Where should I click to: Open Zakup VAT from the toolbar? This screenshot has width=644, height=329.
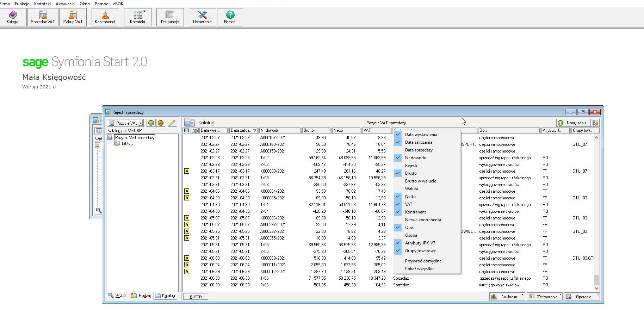tap(73, 17)
